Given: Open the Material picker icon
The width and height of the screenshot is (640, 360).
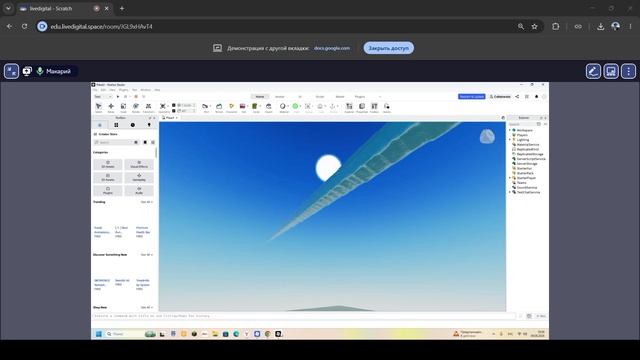Looking at the screenshot, I should (282, 106).
